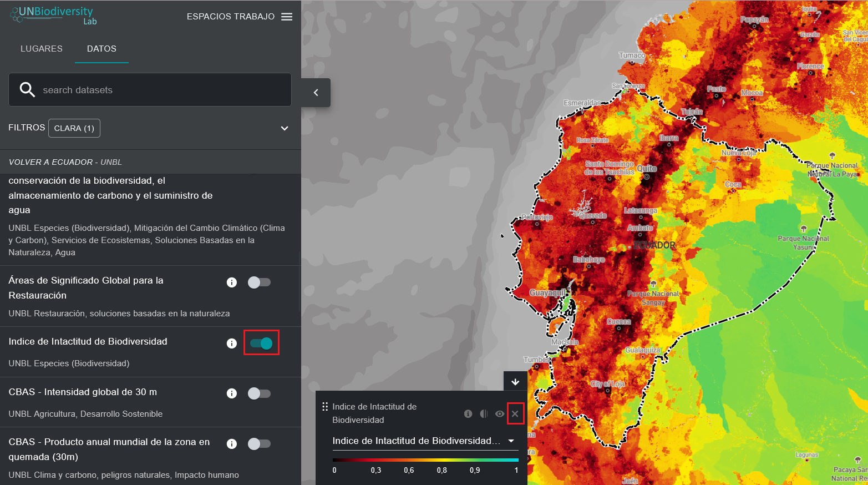Click the Clara (1) filter button
This screenshot has height=485, width=868.
[x=74, y=128]
